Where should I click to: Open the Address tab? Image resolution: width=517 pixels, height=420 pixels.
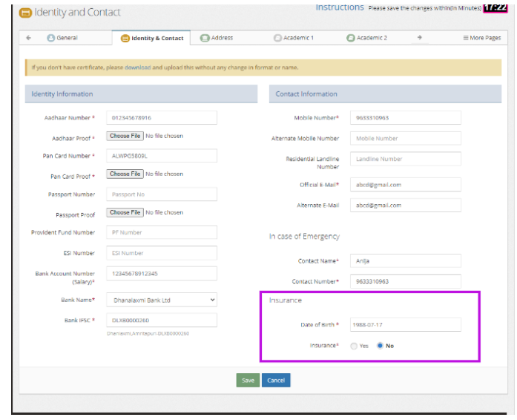tap(217, 38)
